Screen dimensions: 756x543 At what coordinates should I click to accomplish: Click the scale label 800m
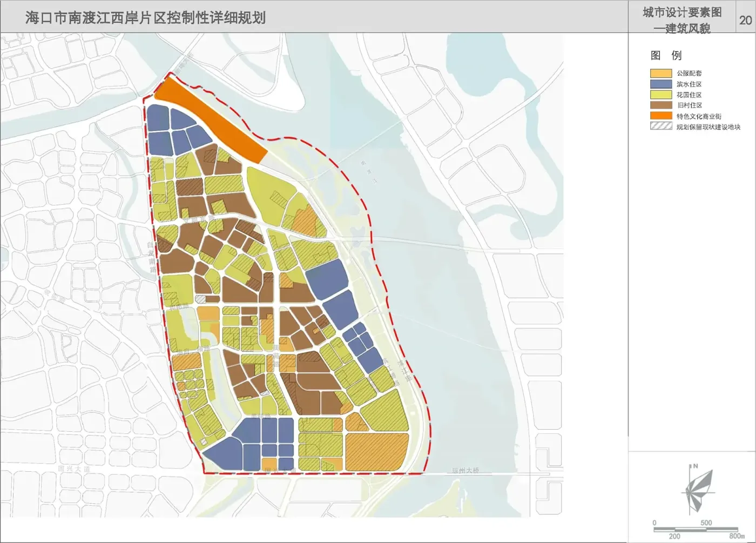pos(737,536)
